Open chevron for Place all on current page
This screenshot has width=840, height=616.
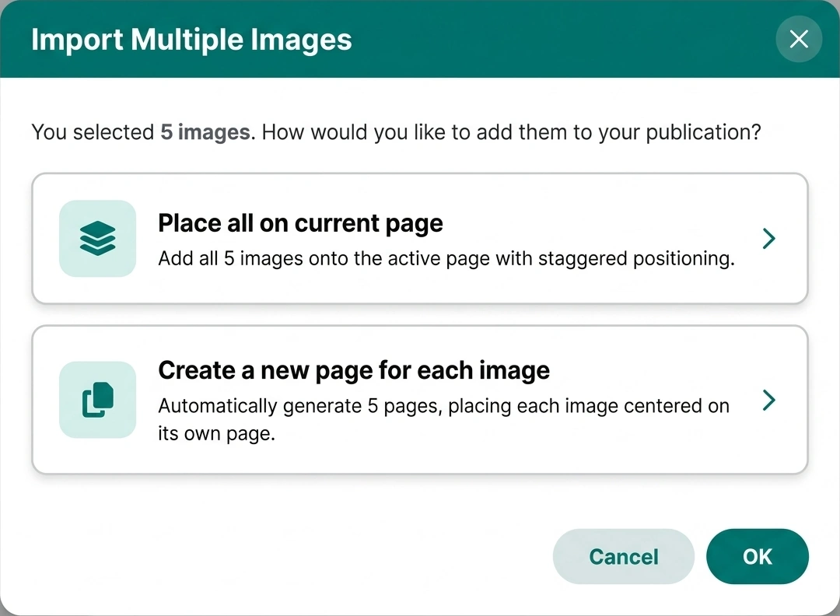pos(768,238)
